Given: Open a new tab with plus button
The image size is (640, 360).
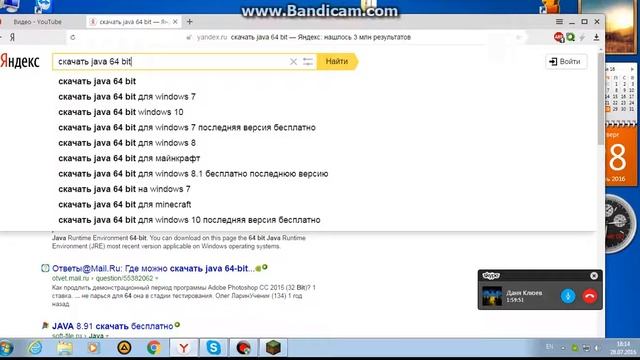Looking at the screenshot, I should point(189,22).
